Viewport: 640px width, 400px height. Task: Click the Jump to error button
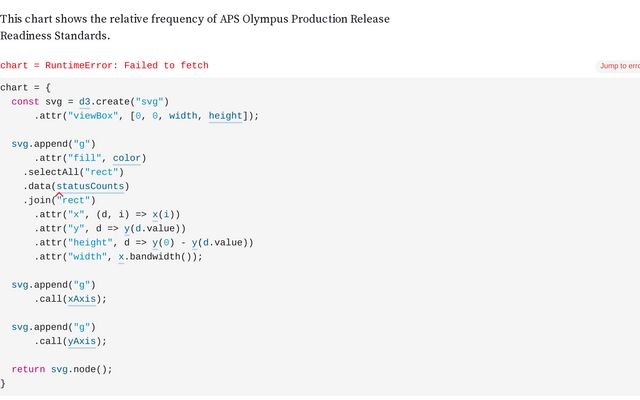click(x=618, y=66)
